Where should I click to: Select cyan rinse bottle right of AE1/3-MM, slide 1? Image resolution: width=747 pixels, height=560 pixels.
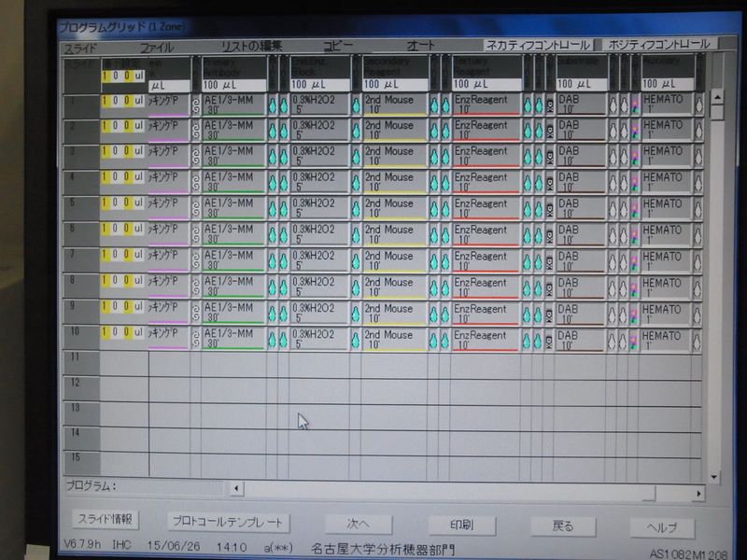pos(272,105)
